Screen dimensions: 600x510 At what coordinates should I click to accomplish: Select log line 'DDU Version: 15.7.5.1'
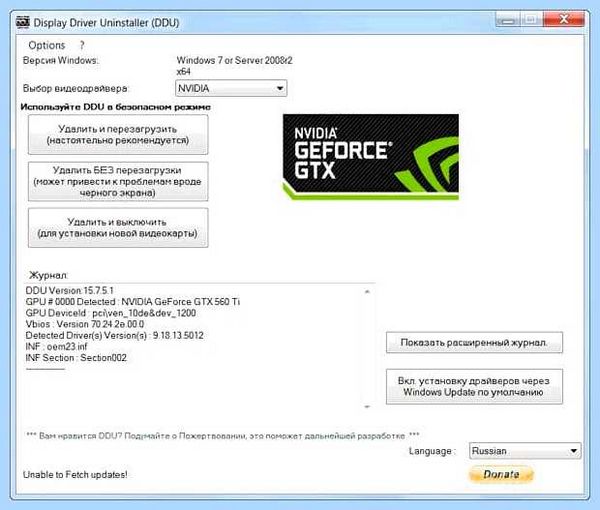click(x=70, y=290)
